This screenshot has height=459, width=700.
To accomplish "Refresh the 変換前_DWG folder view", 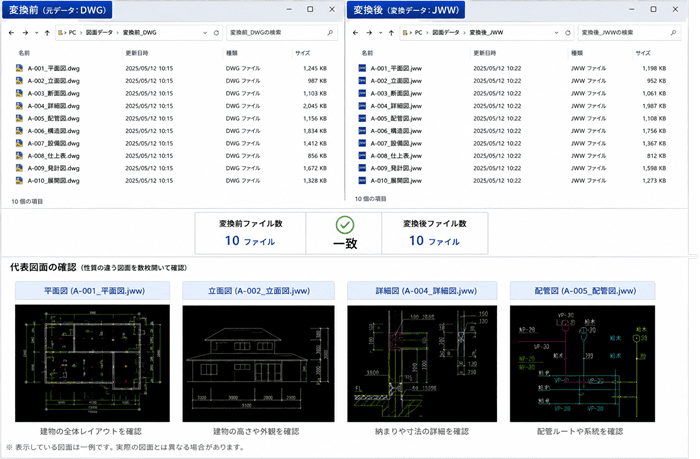I will click(x=216, y=33).
